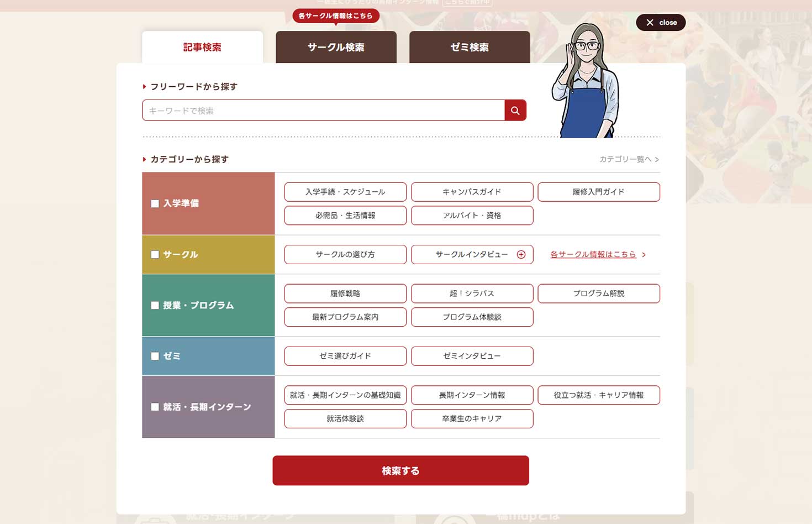Open the ゼミ検索 tab
Screen dimensions: 812x524
(x=470, y=47)
